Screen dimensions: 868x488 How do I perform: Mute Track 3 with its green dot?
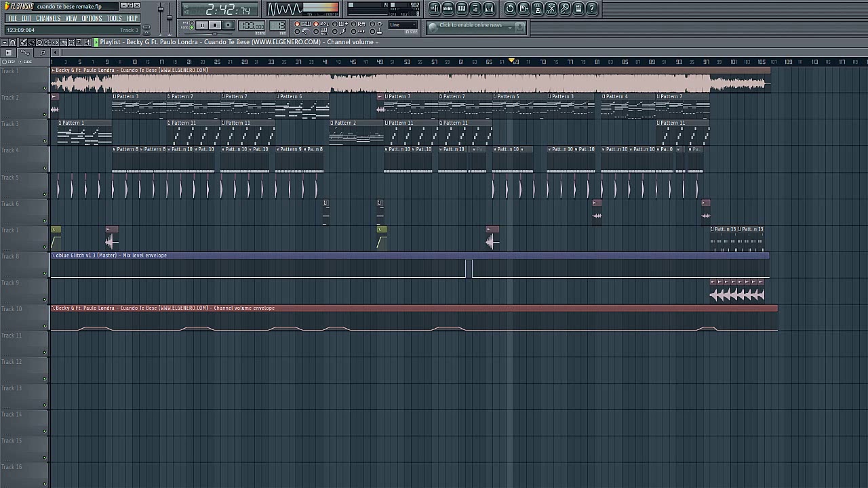click(45, 142)
